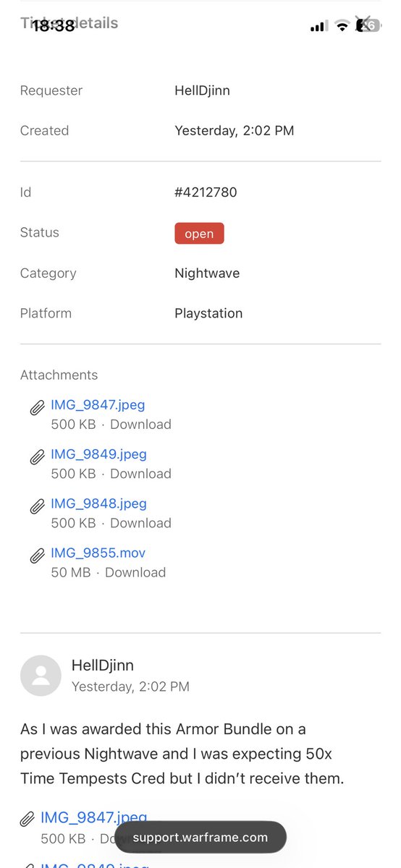The height and width of the screenshot is (868, 401).
Task: Download the IMG_9847.jpeg file
Action: (140, 425)
